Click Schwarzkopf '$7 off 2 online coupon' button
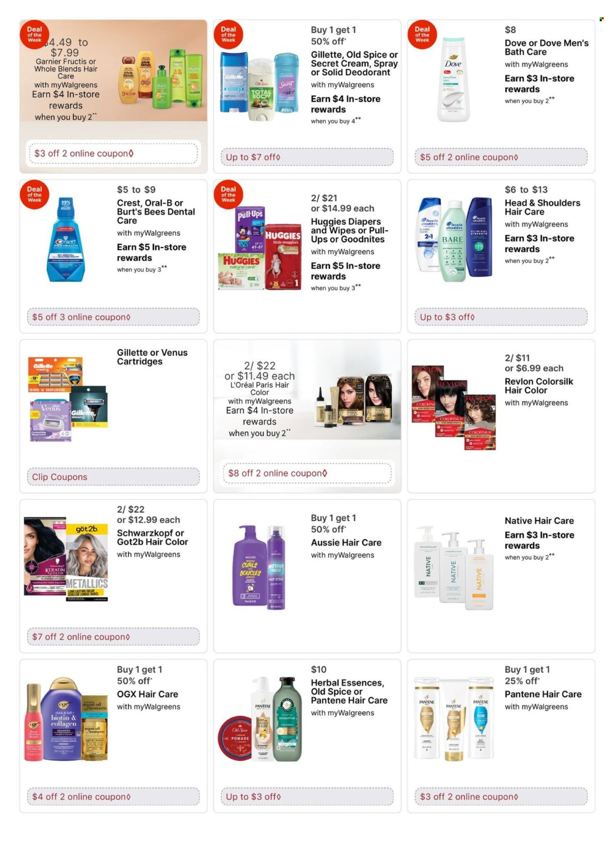This screenshot has height=858, width=616. pyautogui.click(x=113, y=637)
